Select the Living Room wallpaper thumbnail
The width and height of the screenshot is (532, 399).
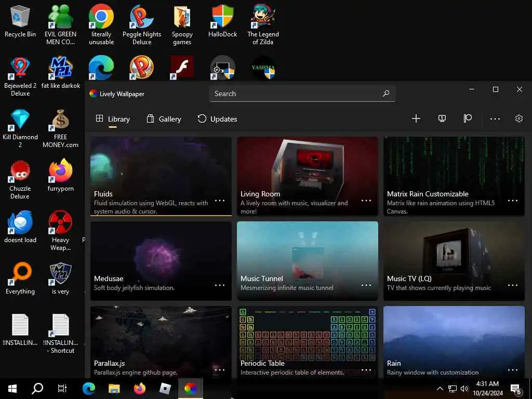tap(308, 176)
